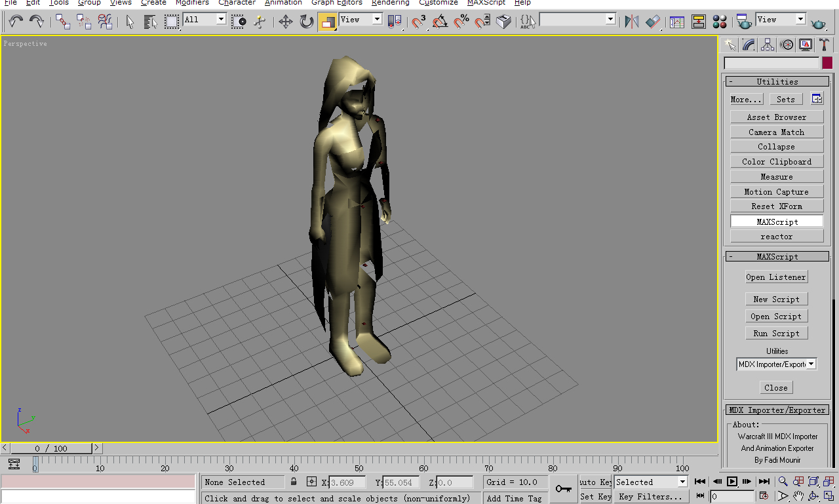Open Select by Name list icon
This screenshot has width=839, height=504.
point(150,22)
